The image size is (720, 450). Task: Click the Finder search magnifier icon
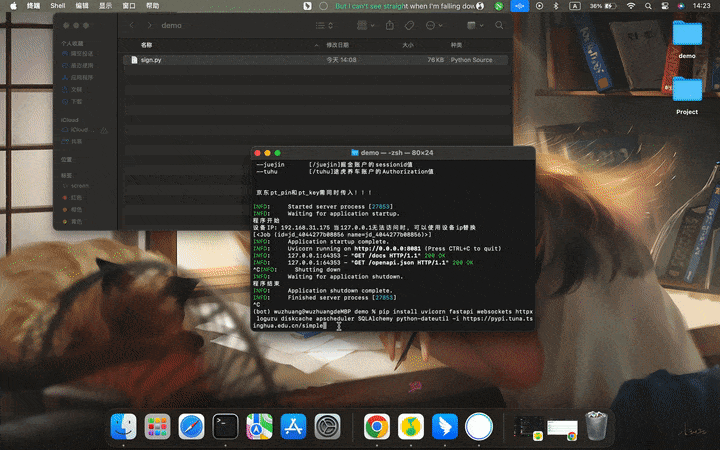(x=499, y=25)
